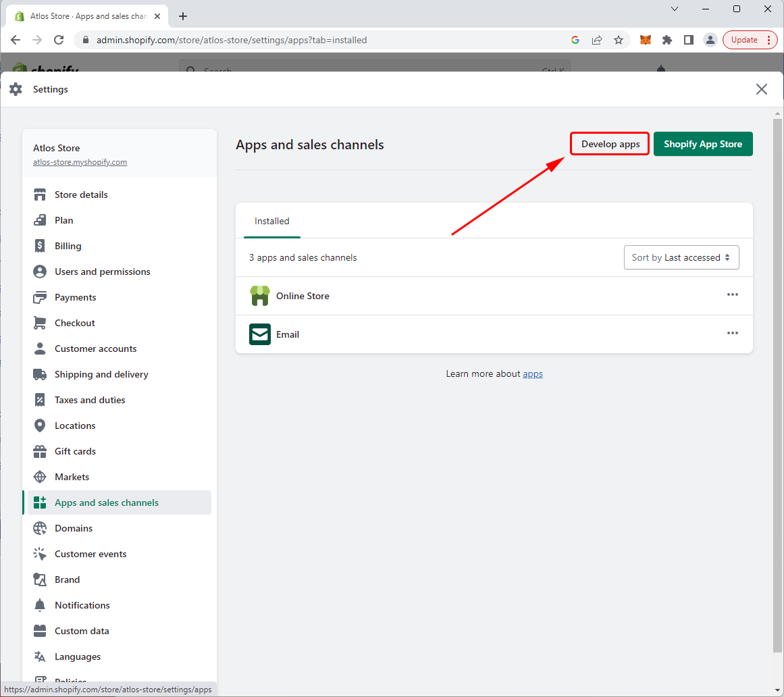Click the Shipping and delivery truck icon

pyautogui.click(x=39, y=374)
